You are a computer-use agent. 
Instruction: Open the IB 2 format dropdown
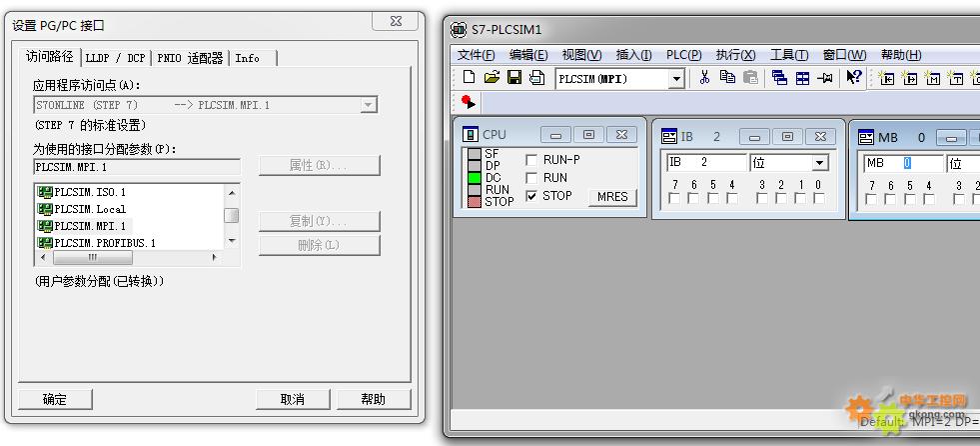(819, 163)
